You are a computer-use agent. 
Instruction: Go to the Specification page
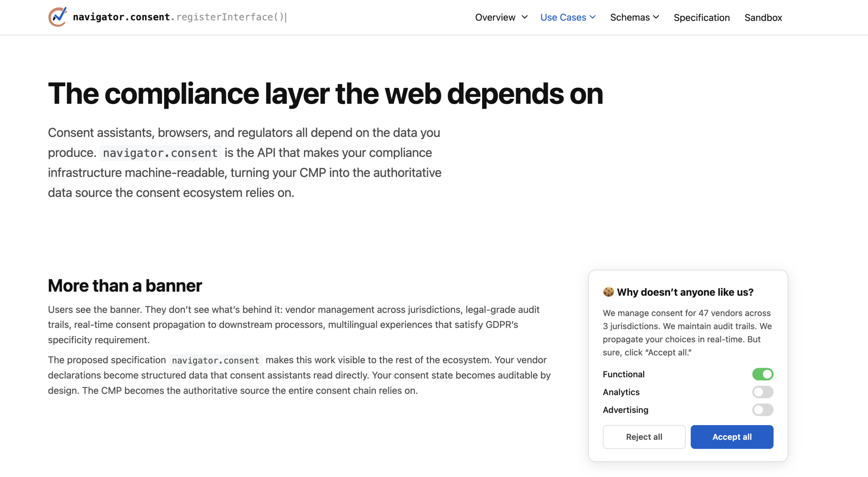click(702, 17)
